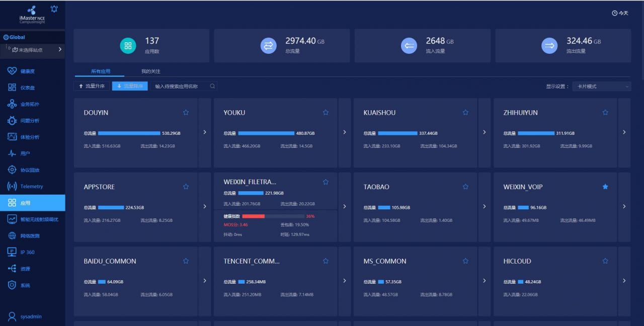Click the 流量升序 sort button
The height and width of the screenshot is (326, 644).
[x=92, y=86]
